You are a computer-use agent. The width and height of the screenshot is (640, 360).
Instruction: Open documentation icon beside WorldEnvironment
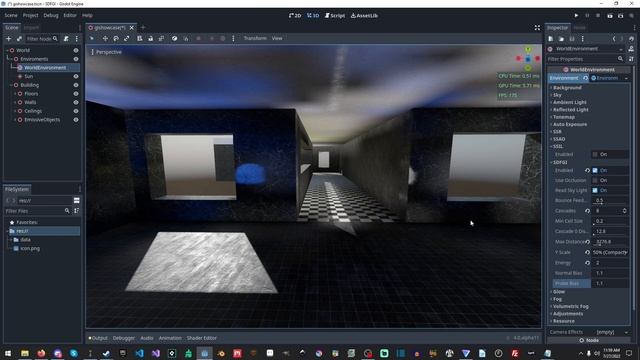631,49
